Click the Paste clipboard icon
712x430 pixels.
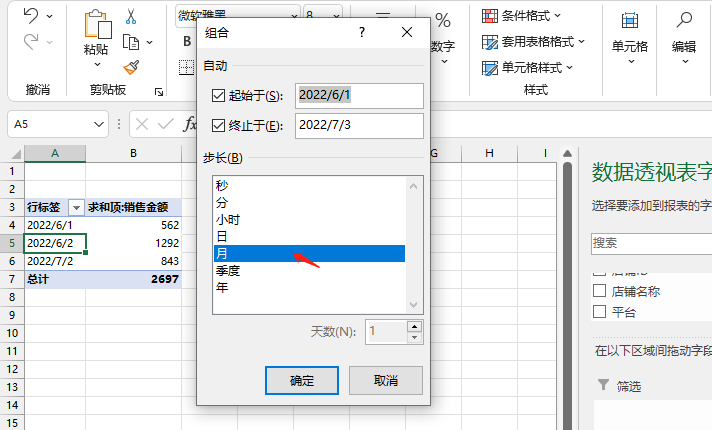click(97, 24)
